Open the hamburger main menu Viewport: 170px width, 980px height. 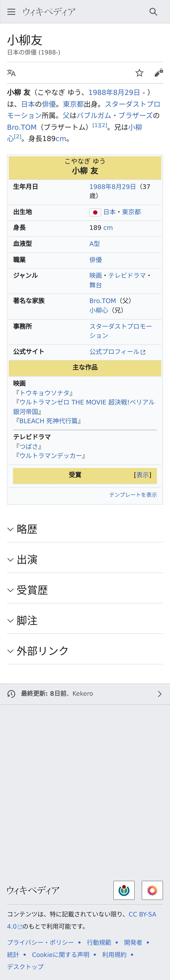tap(11, 12)
